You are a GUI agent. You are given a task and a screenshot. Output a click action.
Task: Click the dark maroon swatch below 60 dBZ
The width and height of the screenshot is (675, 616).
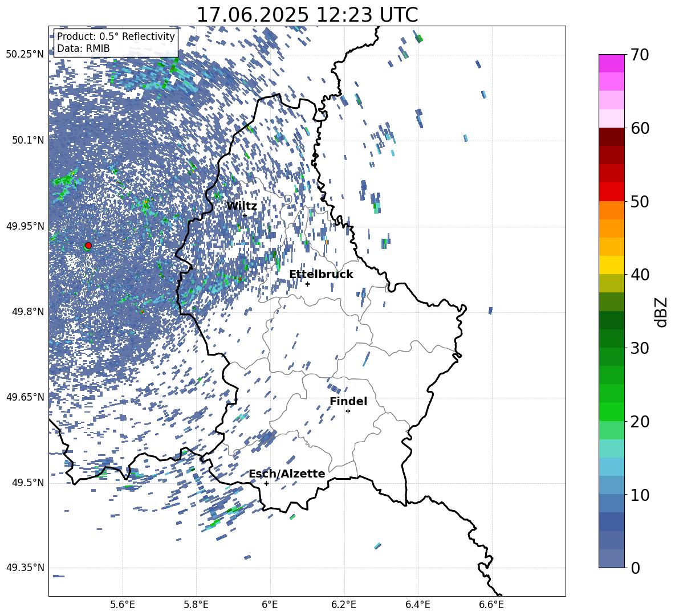click(612, 137)
